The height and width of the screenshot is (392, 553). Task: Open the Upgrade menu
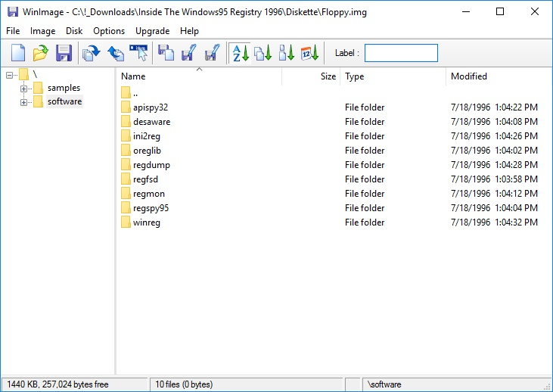pos(152,31)
